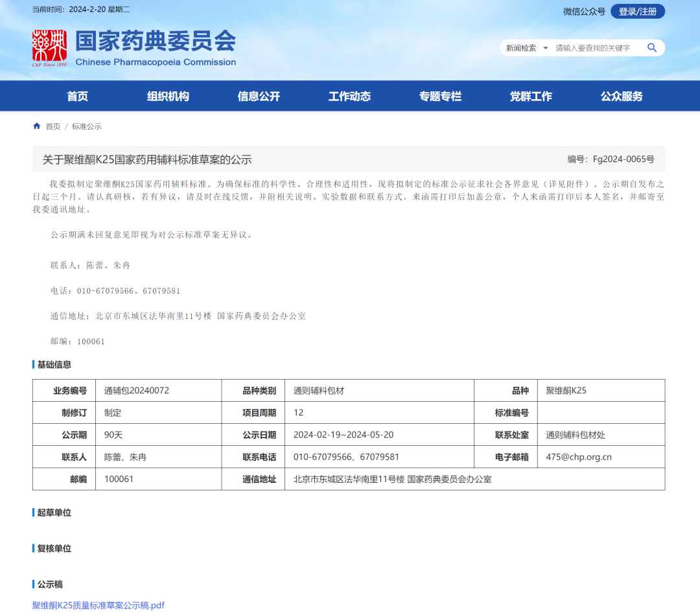Click the table cell 陈蕾、朱冉
Viewport: 700px width, 615px height.
pyautogui.click(x=159, y=457)
